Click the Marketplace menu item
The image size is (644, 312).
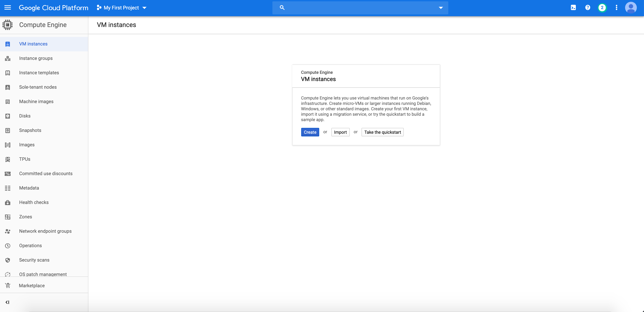coord(32,285)
